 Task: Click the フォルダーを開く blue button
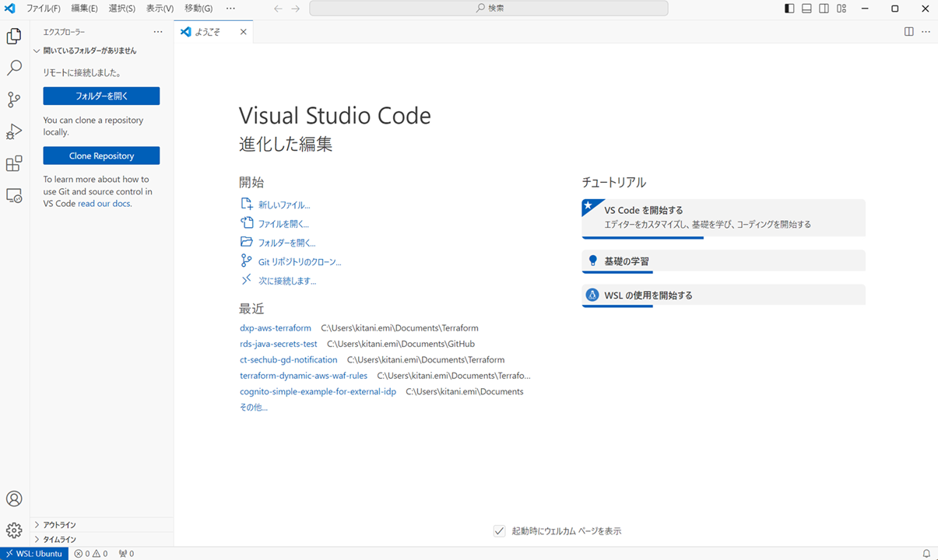pos(101,96)
